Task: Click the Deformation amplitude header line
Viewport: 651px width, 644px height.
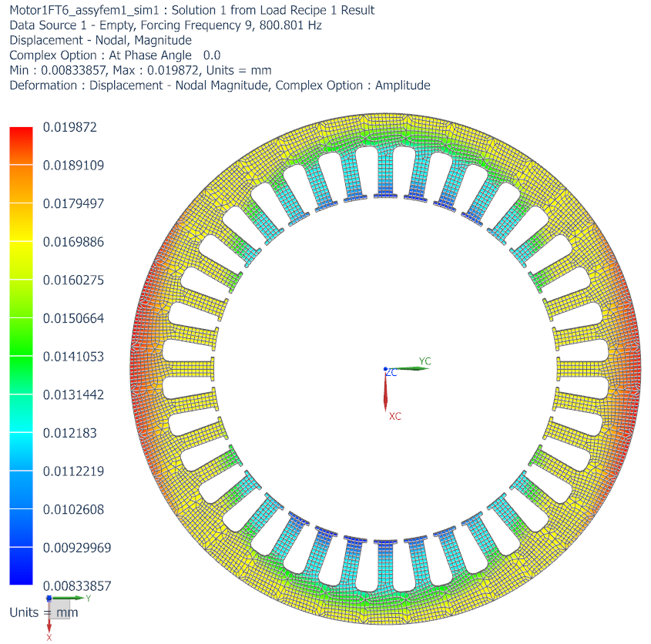Action: tap(220, 86)
